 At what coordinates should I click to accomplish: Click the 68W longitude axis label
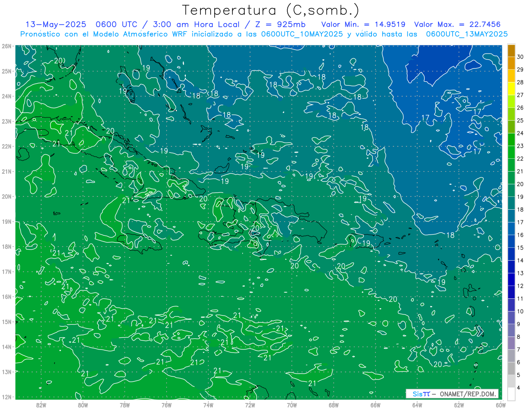pyautogui.click(x=334, y=405)
